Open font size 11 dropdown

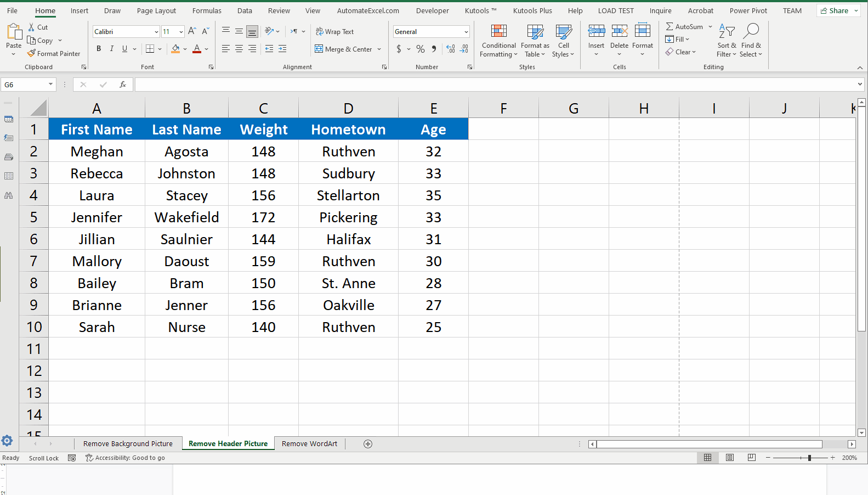pos(181,32)
